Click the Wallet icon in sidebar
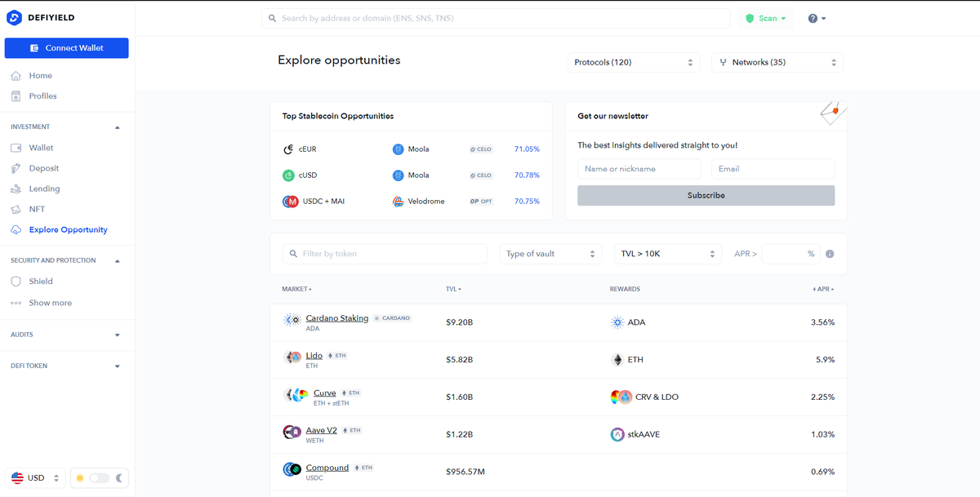980x497 pixels. [16, 148]
